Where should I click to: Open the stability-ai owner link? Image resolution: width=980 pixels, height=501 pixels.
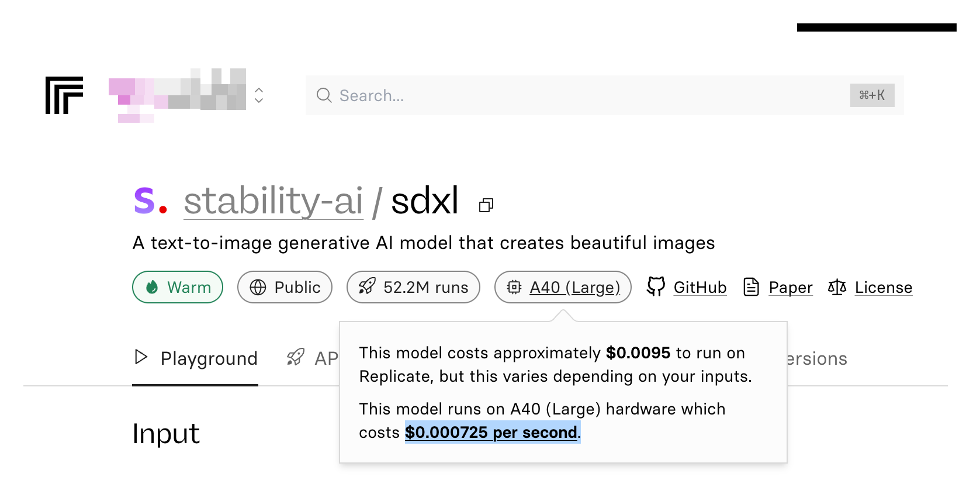pyautogui.click(x=273, y=201)
